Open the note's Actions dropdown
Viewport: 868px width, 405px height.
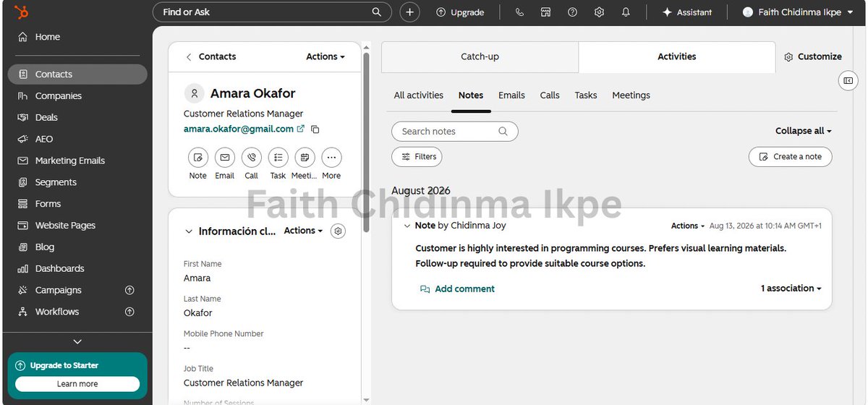pos(688,226)
